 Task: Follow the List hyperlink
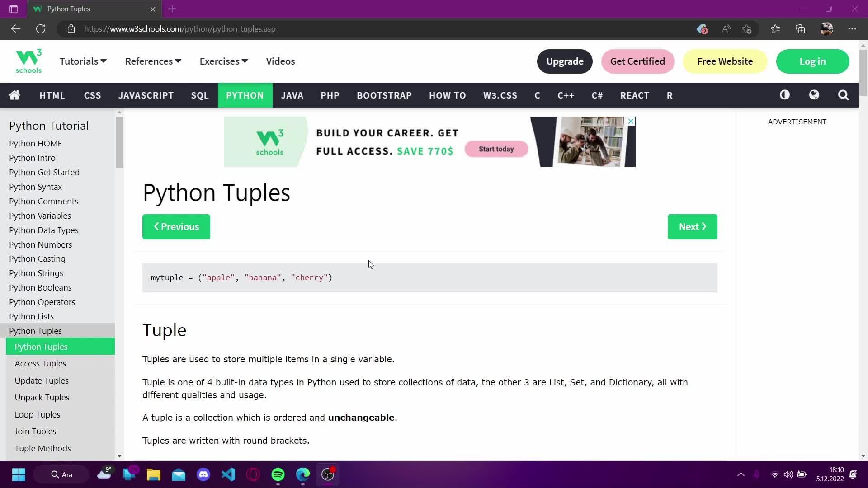[556, 382]
